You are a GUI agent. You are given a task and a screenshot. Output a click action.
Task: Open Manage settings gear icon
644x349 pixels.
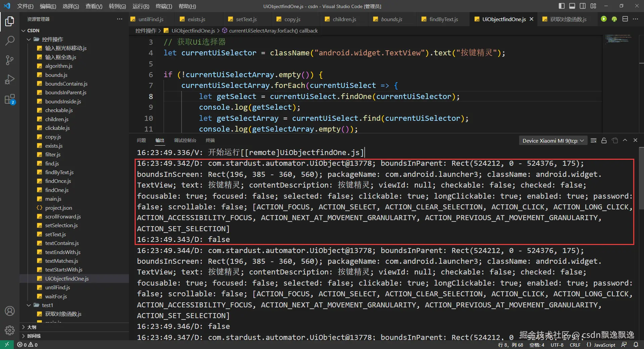click(x=10, y=331)
